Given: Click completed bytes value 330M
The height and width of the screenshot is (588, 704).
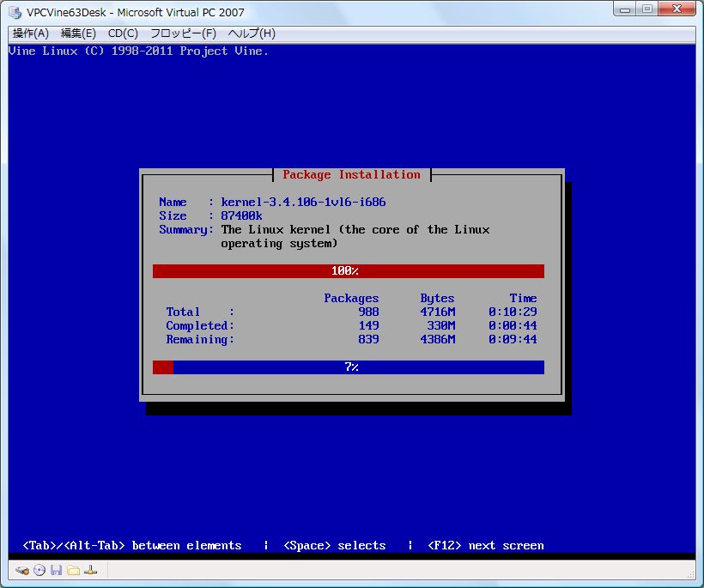Looking at the screenshot, I should [441, 326].
